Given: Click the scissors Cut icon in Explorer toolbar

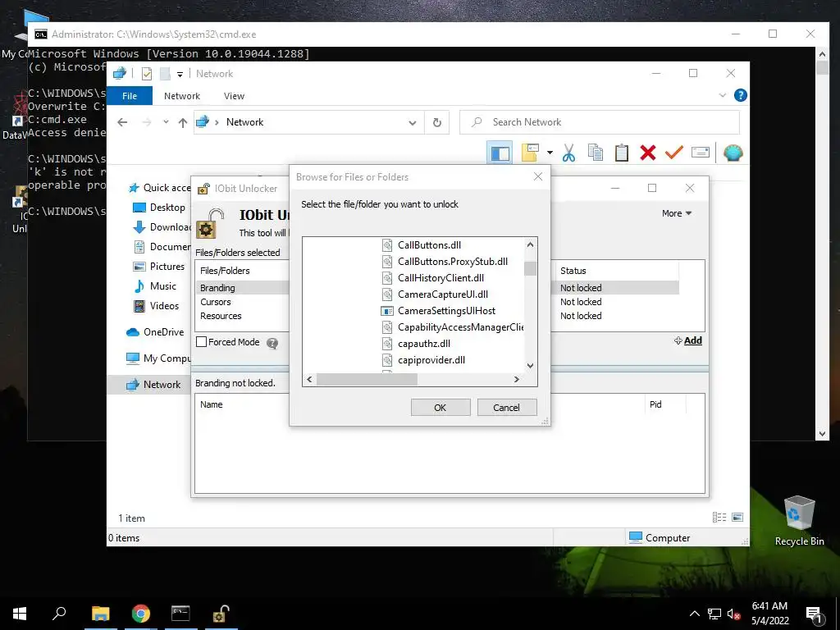Looking at the screenshot, I should tap(568, 153).
